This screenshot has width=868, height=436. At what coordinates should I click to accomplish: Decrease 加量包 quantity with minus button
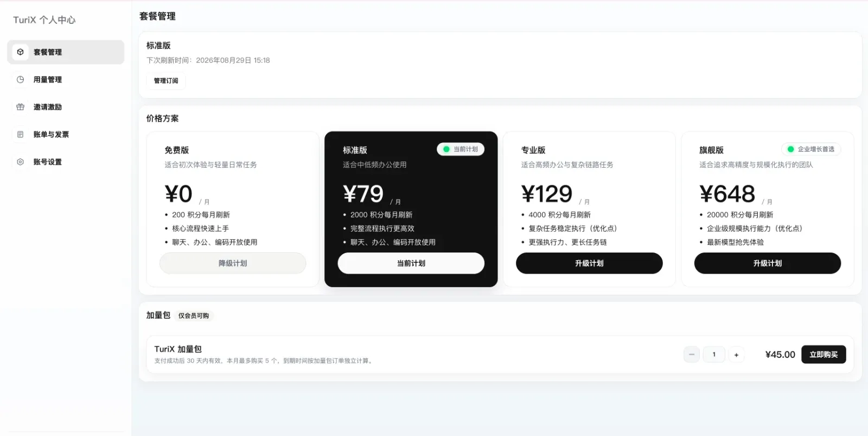(692, 355)
